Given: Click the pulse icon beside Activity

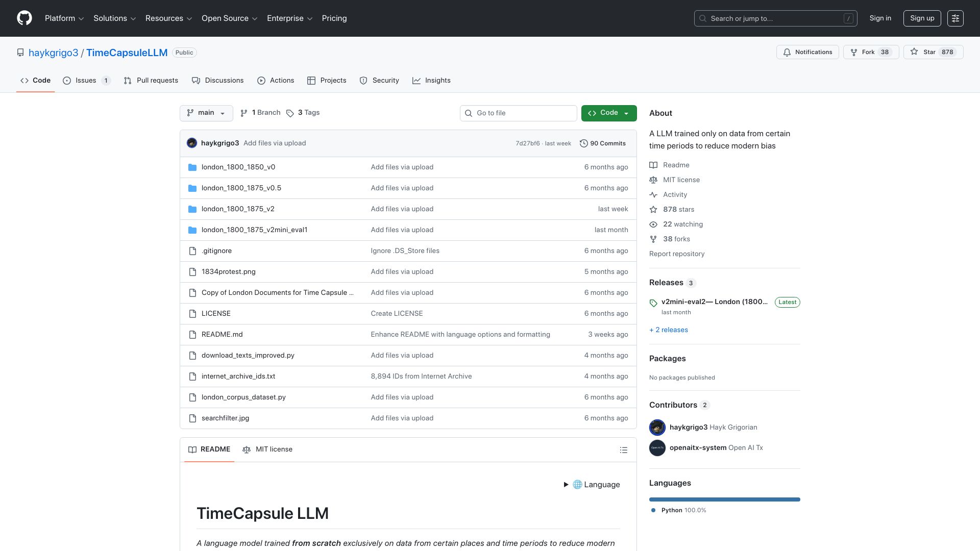Looking at the screenshot, I should click(653, 195).
